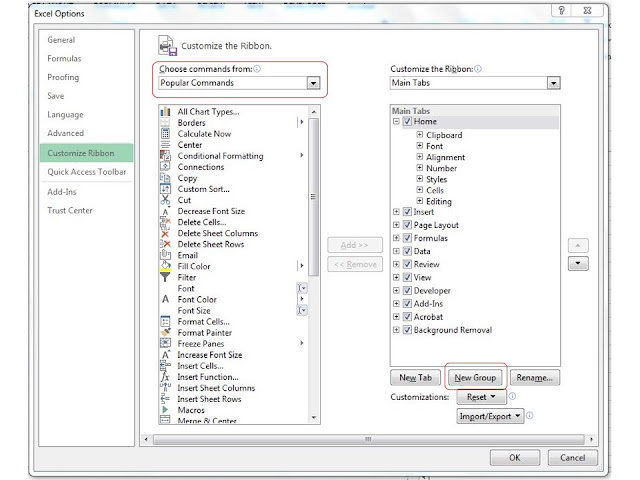Pick the Conditional Formatting command icon
This screenshot has height=480, width=640.
165,156
